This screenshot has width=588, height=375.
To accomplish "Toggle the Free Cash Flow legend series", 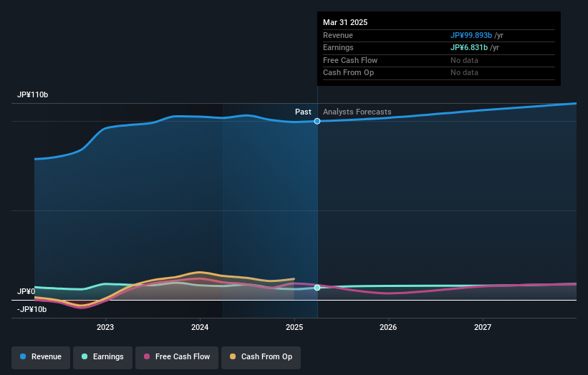I will click(x=177, y=356).
